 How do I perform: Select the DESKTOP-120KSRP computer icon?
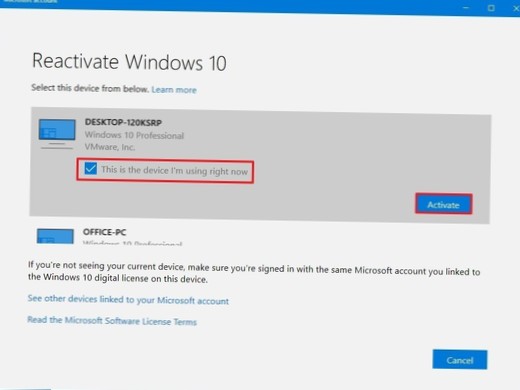tap(57, 134)
